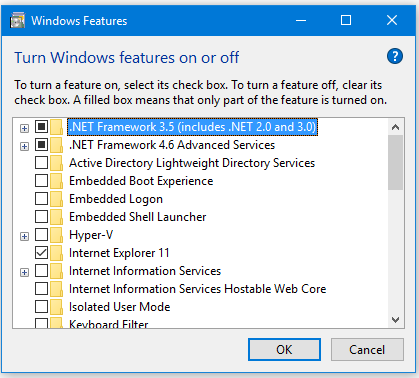Click folder icon next to Embedded Logon
The width and height of the screenshot is (419, 378).
(x=56, y=199)
